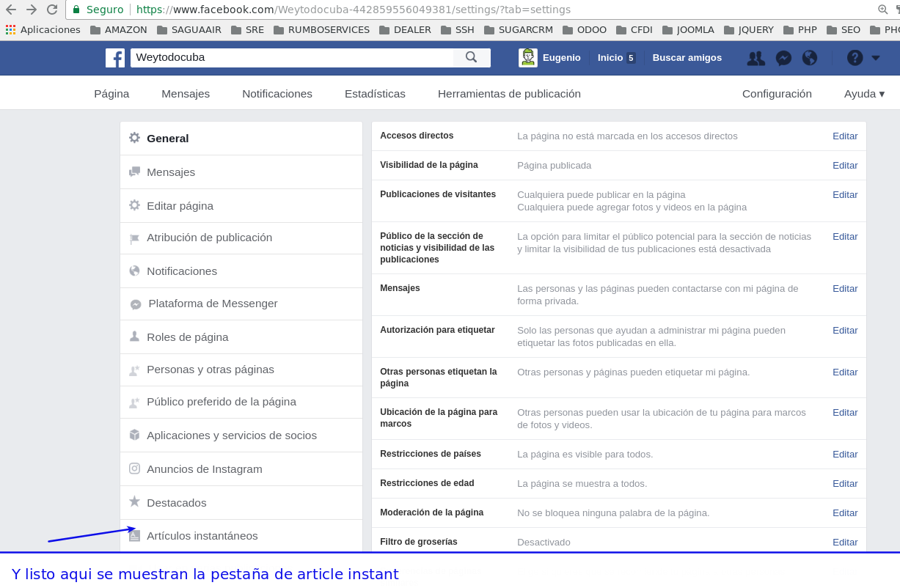Open the JQUERY bookmark folder

[749, 30]
